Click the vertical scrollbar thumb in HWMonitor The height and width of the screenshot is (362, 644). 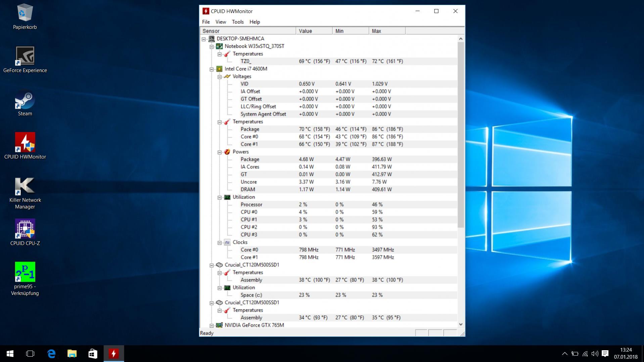point(461,134)
